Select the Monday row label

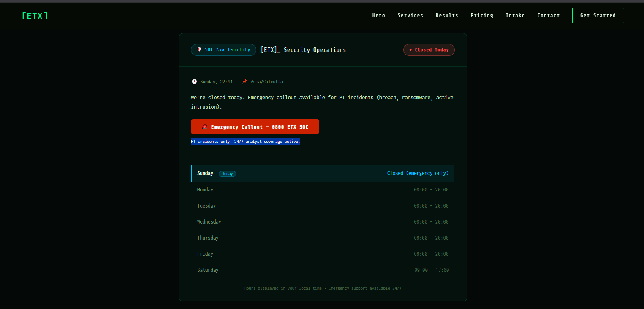tap(205, 190)
